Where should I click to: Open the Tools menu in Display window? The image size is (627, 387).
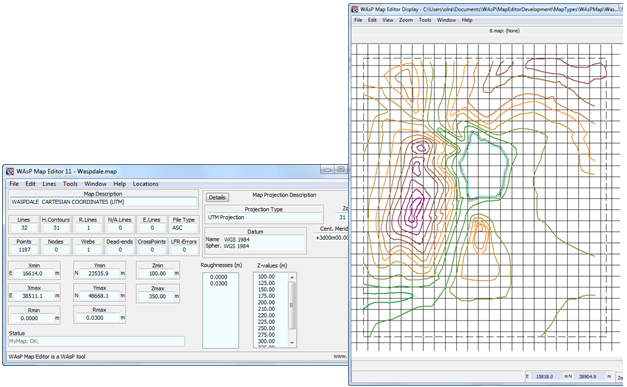pos(425,20)
